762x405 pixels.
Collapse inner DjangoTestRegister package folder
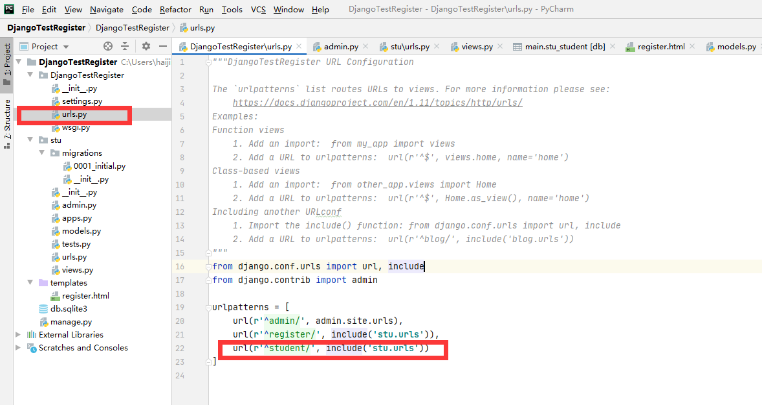(30, 75)
